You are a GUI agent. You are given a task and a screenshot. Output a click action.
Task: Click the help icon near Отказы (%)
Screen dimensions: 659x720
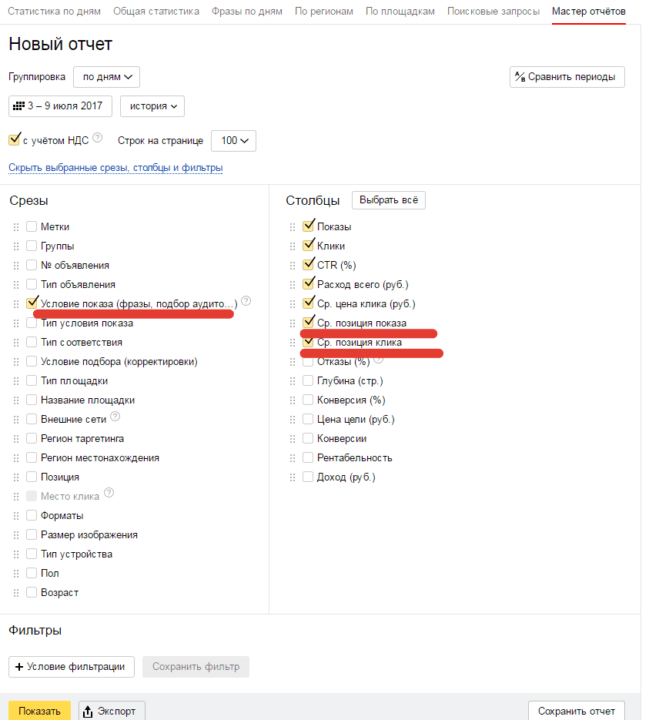click(x=378, y=360)
